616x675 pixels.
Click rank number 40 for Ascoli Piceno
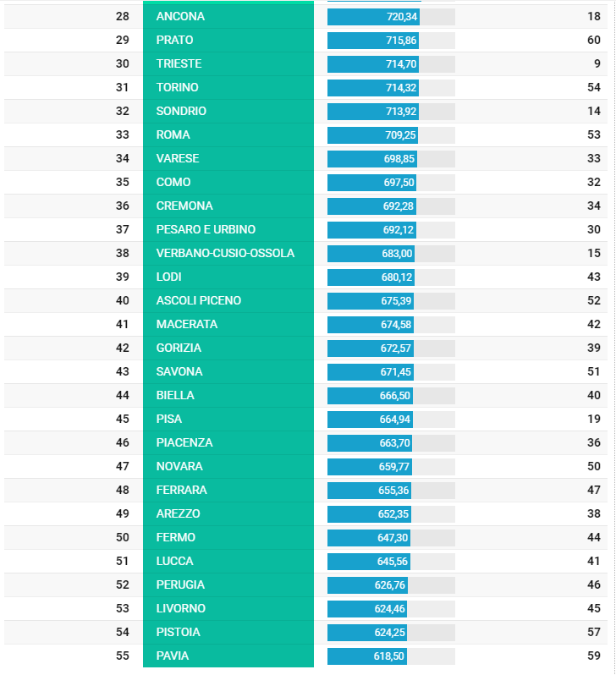[x=123, y=300]
